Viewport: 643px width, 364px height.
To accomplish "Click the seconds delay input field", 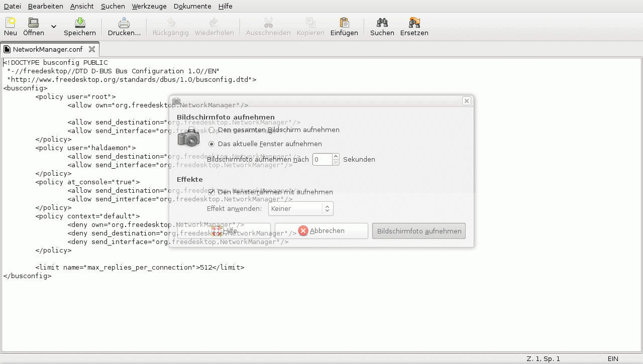I will click(322, 160).
